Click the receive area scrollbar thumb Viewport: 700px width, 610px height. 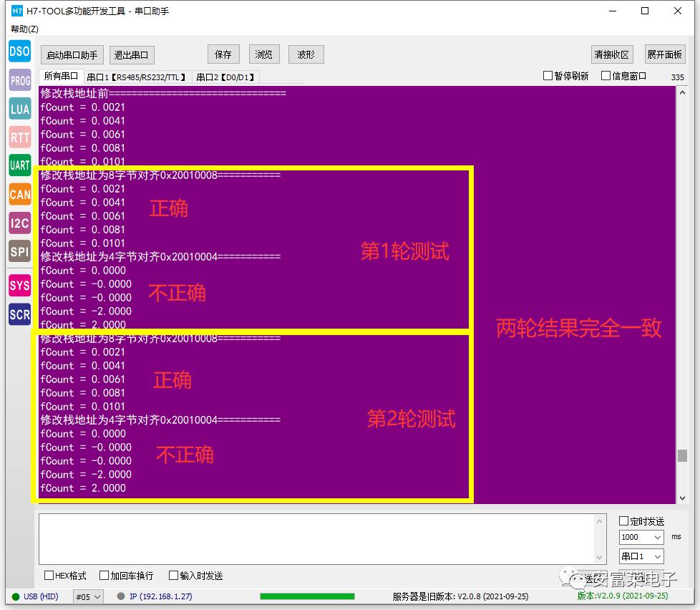(682, 455)
